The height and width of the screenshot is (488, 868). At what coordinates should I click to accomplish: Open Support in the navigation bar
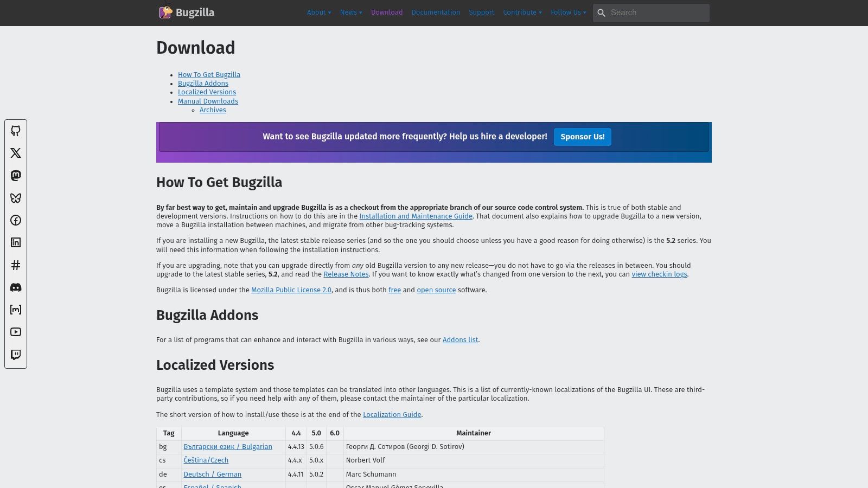coord(482,12)
